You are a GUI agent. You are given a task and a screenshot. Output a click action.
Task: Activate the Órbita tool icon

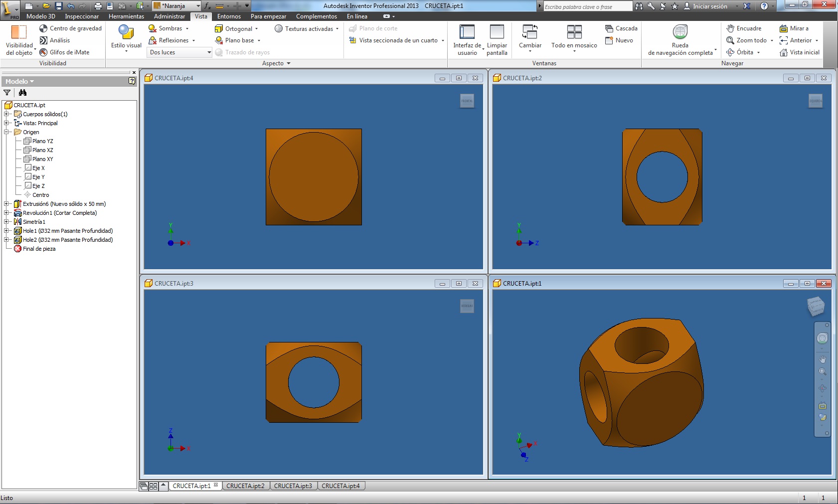730,52
